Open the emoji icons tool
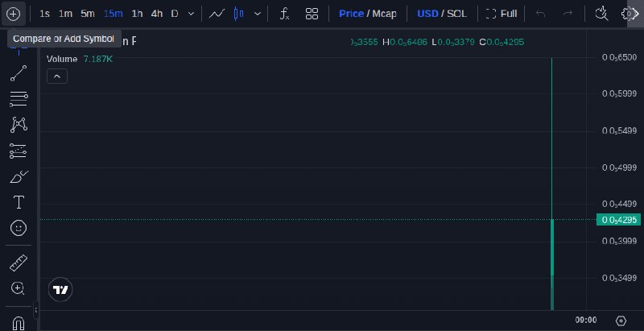644x331 pixels. pyautogui.click(x=19, y=228)
